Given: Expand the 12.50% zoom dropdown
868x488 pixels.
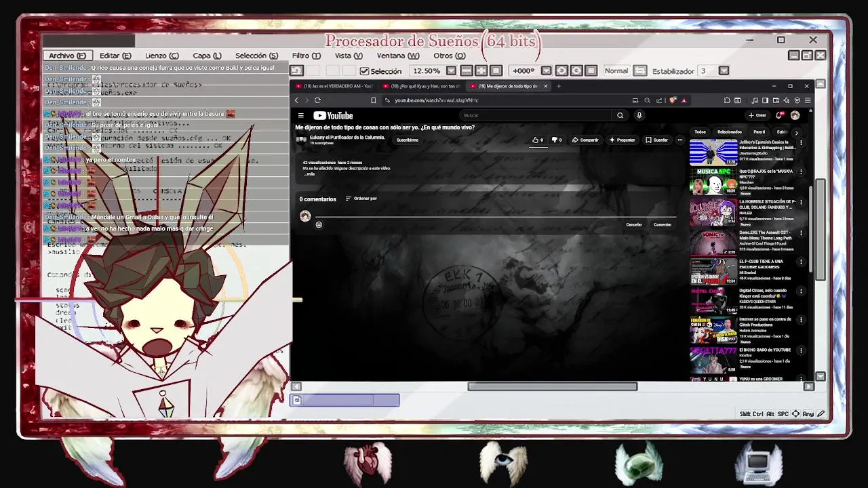Looking at the screenshot, I should 452,70.
